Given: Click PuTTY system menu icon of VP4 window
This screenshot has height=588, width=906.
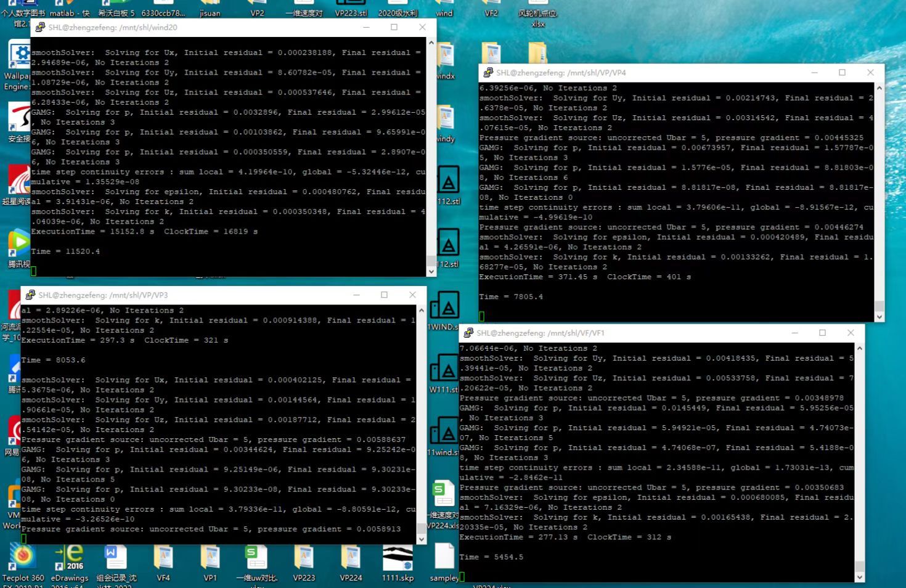Looking at the screenshot, I should tap(488, 73).
